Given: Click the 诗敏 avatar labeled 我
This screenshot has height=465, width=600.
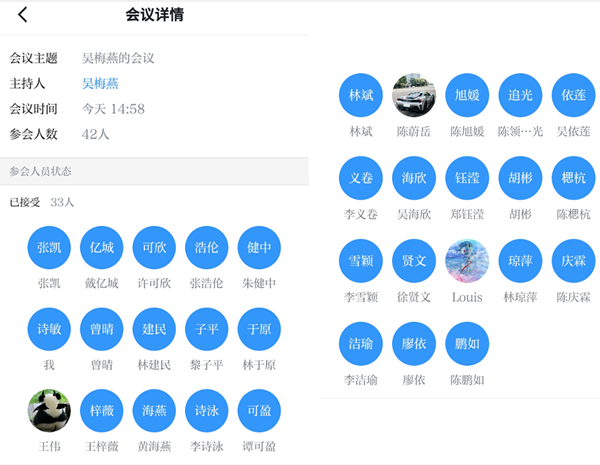Looking at the screenshot, I should pos(49,329).
